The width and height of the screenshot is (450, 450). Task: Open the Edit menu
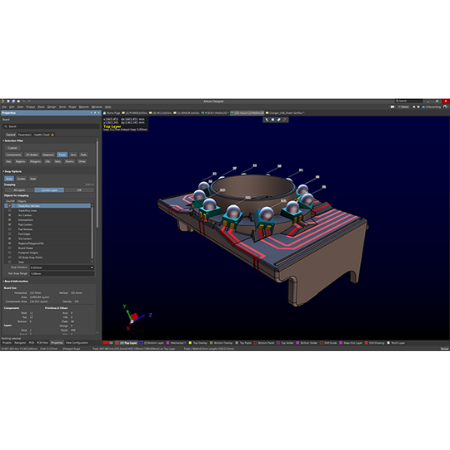click(x=12, y=107)
